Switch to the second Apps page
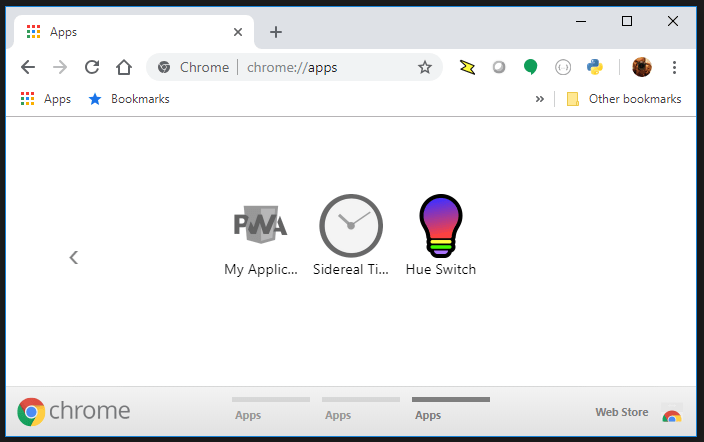Screen dimensions: 704x442 click(x=361, y=408)
